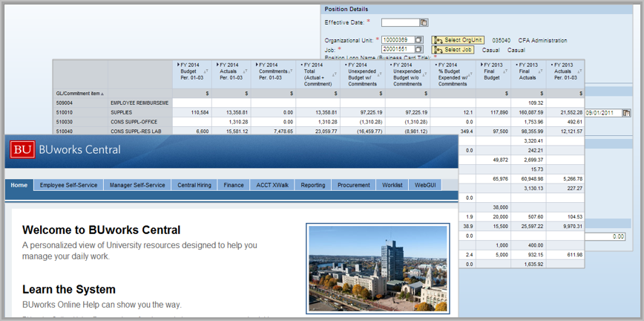
Task: Switch to the Finance tab
Action: (x=234, y=185)
